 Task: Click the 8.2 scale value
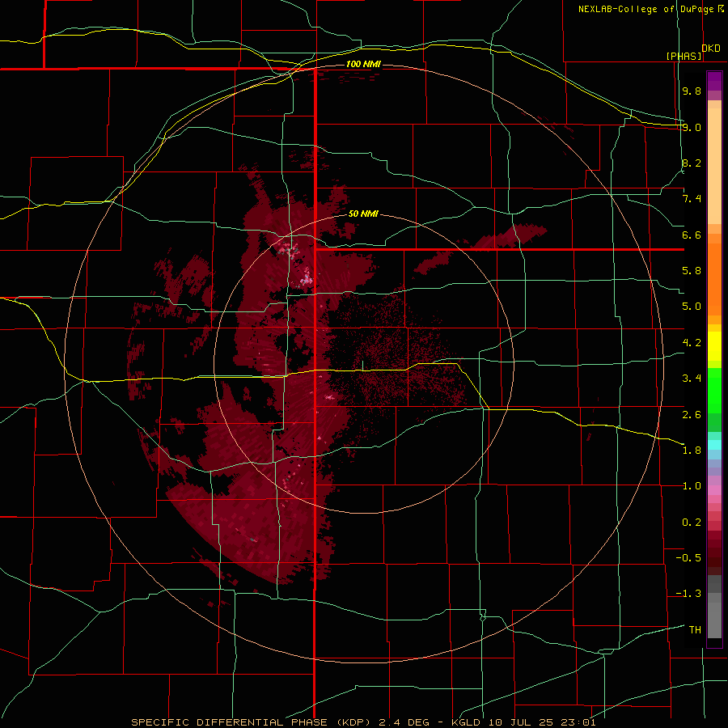coord(692,163)
